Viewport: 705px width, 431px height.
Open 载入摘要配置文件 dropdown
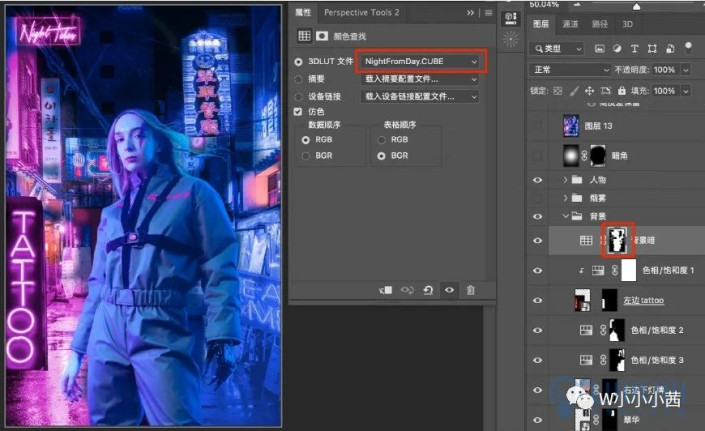pyautogui.click(x=419, y=79)
